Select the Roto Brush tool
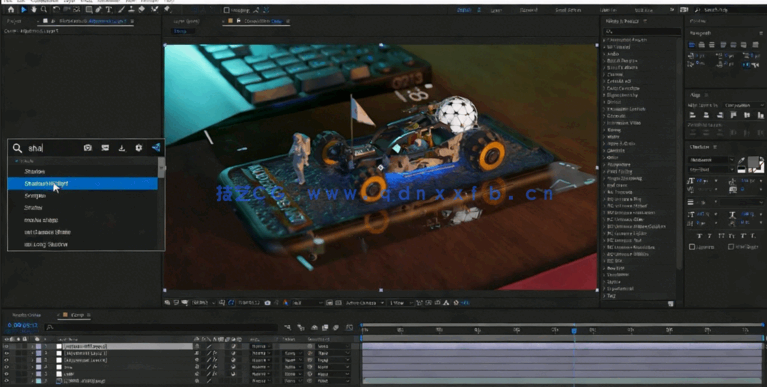The image size is (767, 387). pos(155,10)
